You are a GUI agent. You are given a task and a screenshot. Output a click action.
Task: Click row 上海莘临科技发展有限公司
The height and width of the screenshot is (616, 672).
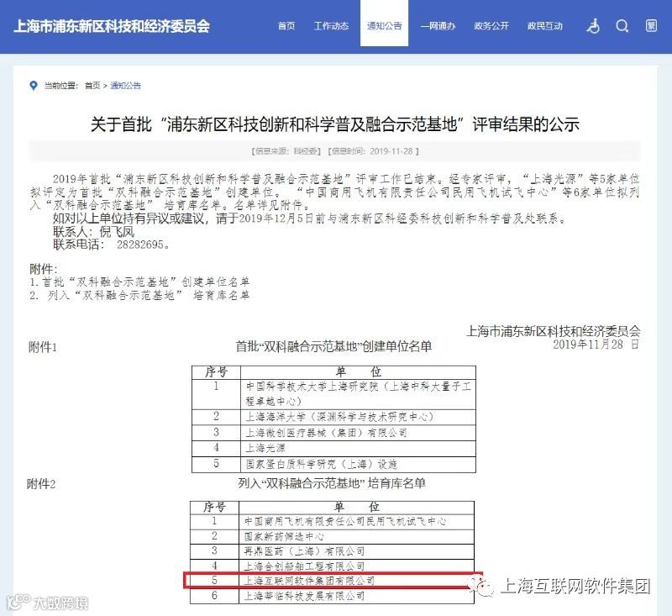click(332, 596)
